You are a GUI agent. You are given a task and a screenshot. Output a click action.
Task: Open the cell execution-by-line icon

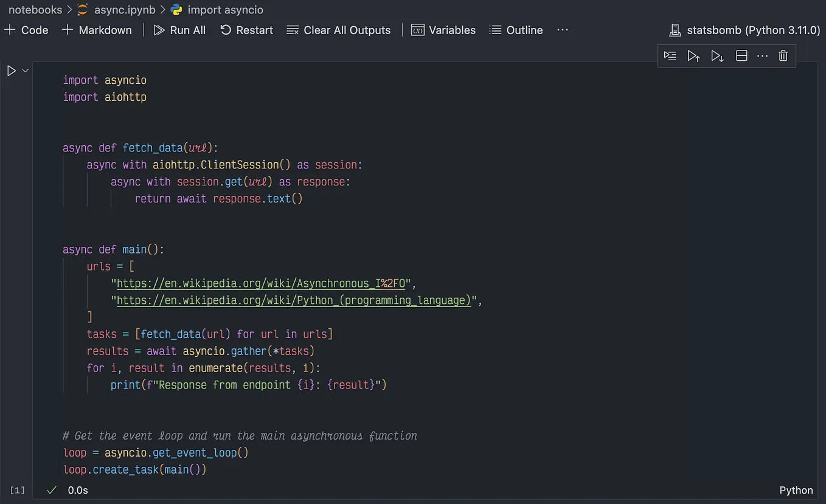click(670, 55)
